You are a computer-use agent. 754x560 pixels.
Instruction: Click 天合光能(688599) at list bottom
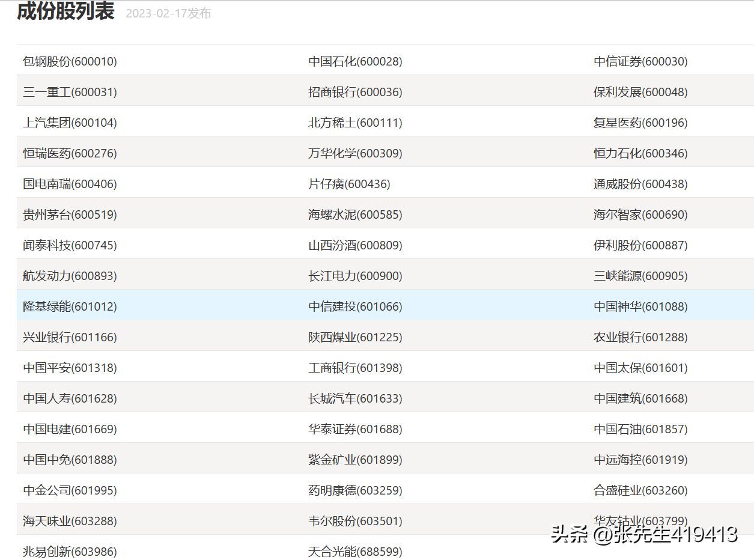coord(355,551)
